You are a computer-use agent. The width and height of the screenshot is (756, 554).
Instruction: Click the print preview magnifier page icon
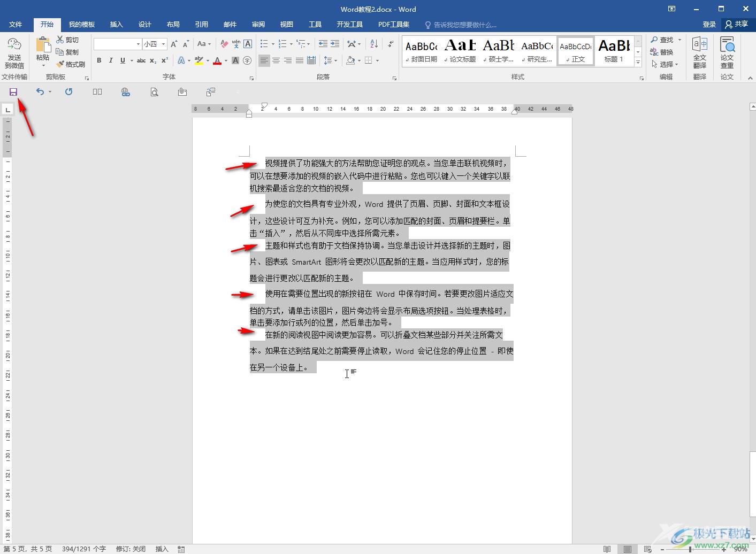coord(154,92)
